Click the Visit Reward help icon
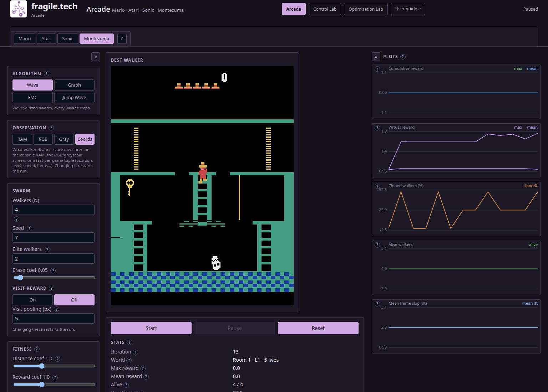 [51, 288]
